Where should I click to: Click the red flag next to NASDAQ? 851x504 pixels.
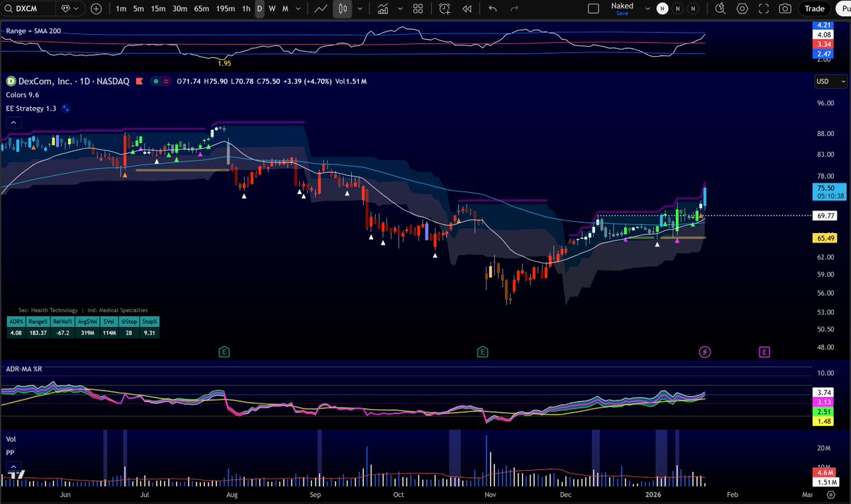coord(139,81)
